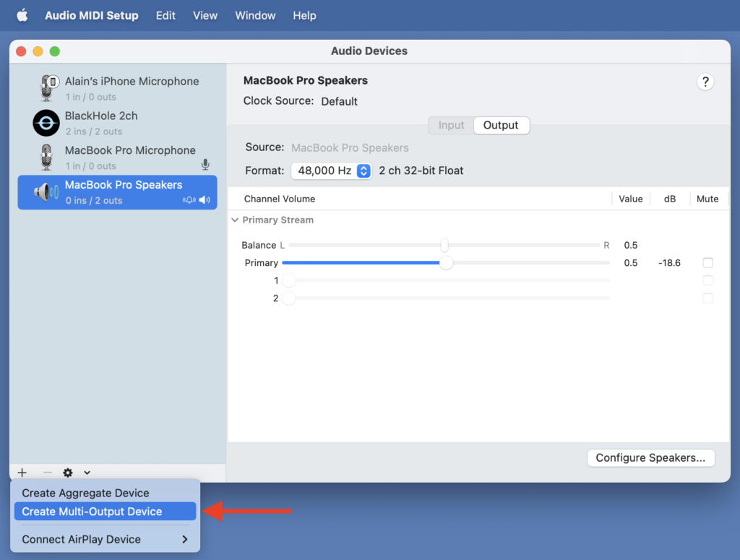Click the default sound output speaker indicator

(205, 200)
